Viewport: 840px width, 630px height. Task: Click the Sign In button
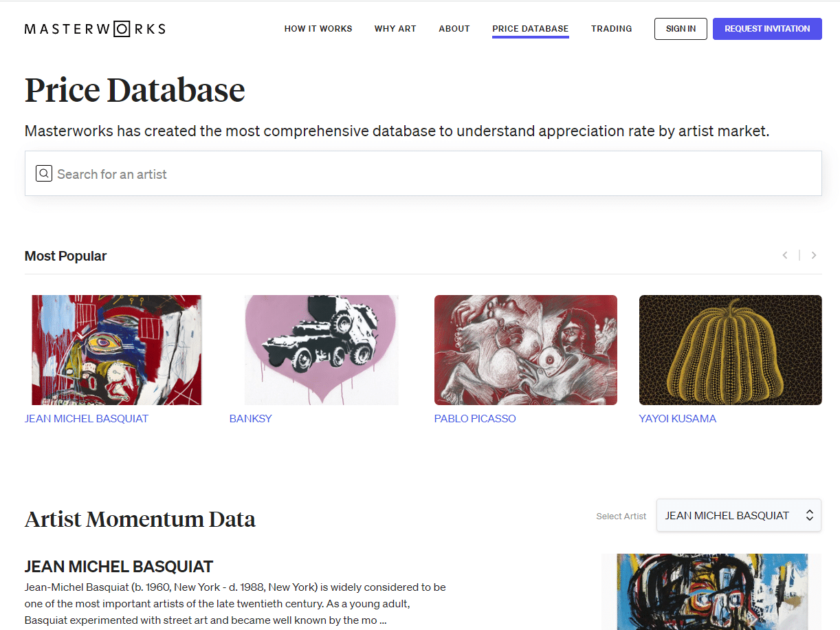[x=681, y=29]
